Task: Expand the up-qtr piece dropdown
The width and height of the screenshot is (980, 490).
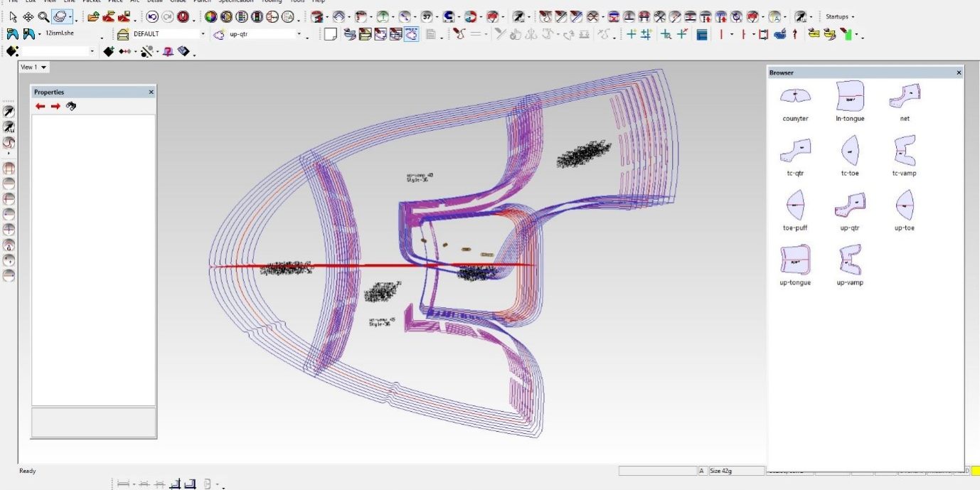Action: click(x=299, y=34)
